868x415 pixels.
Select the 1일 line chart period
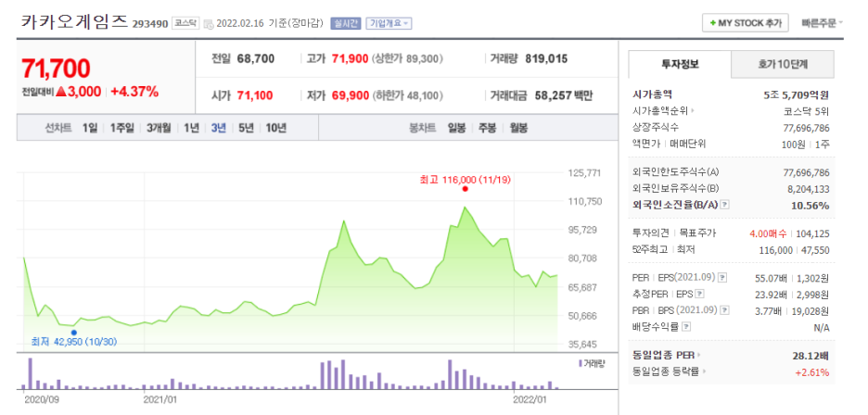[90, 128]
